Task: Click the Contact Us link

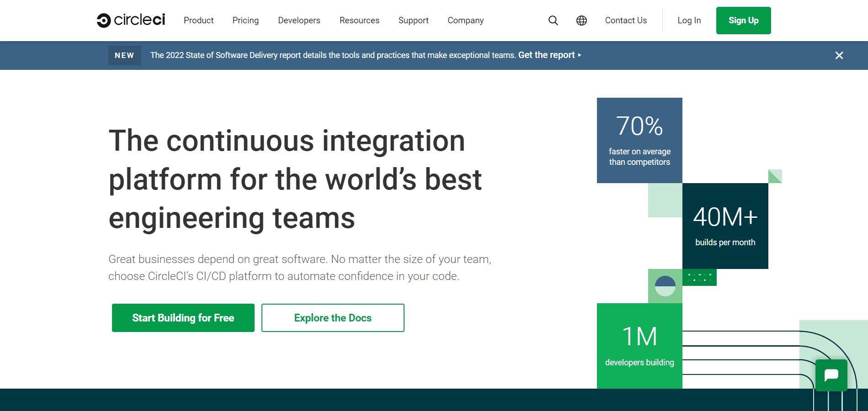Action: 626,21
